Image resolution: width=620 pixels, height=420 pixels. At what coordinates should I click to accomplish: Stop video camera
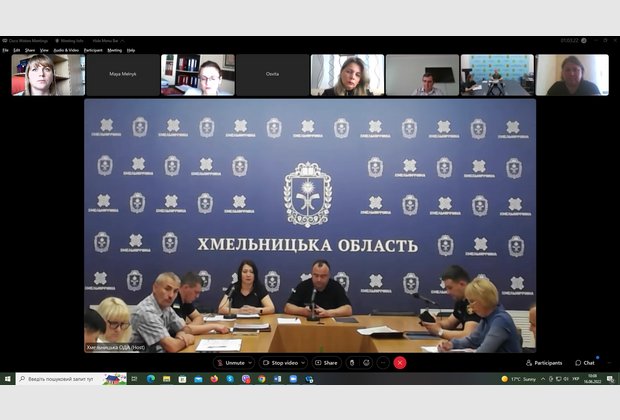[x=282, y=363]
